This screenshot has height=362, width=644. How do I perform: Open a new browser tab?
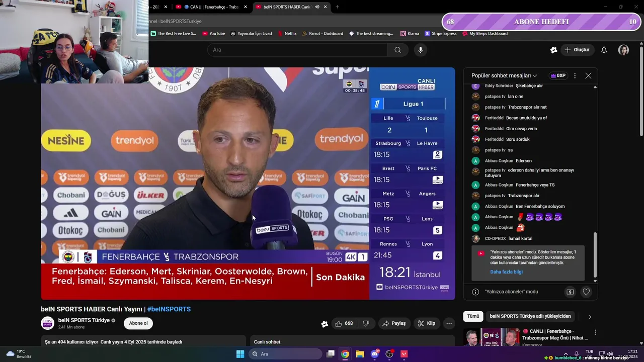point(337,7)
